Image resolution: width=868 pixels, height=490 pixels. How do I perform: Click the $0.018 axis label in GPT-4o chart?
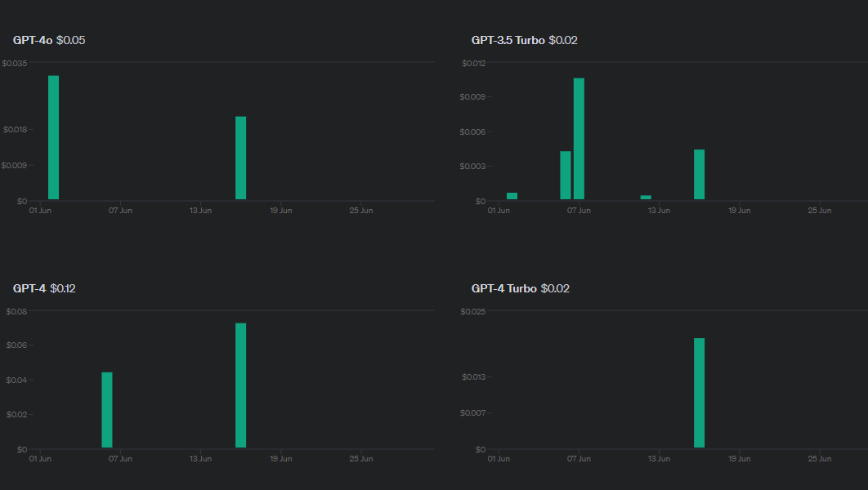click(15, 129)
